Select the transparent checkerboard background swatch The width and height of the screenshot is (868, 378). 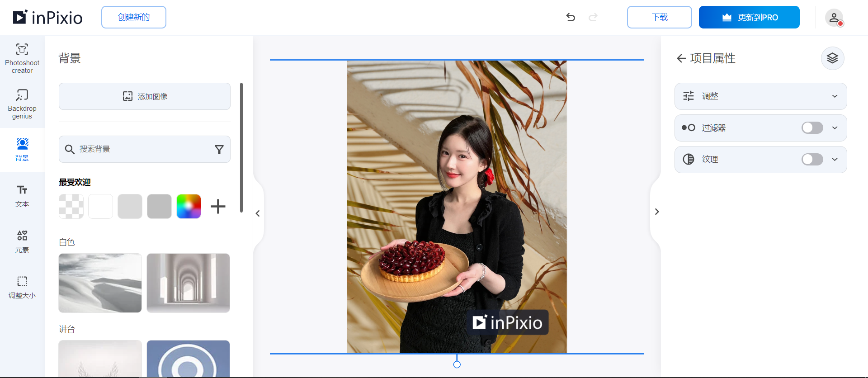coord(71,207)
